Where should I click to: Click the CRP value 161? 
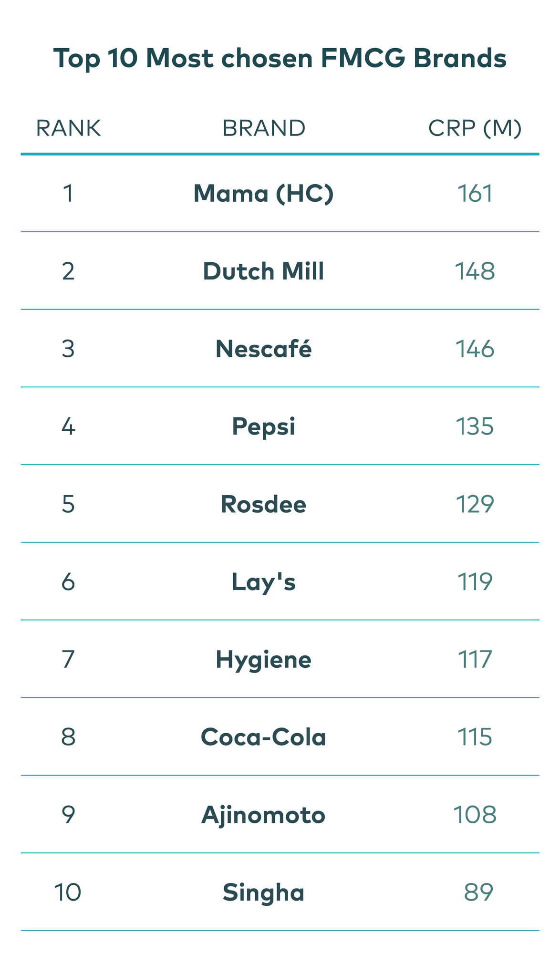pos(475,194)
